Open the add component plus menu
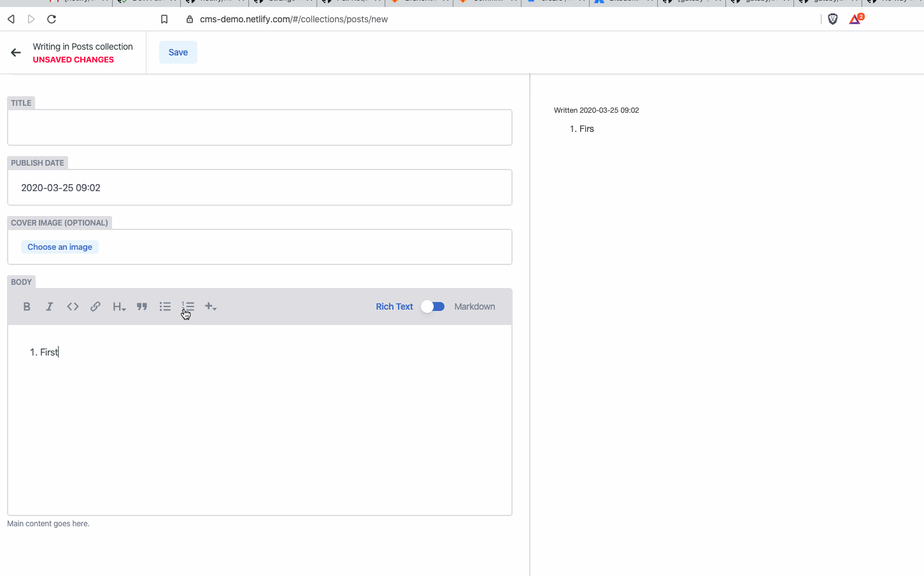Viewport: 924px width, 576px height. click(x=211, y=306)
